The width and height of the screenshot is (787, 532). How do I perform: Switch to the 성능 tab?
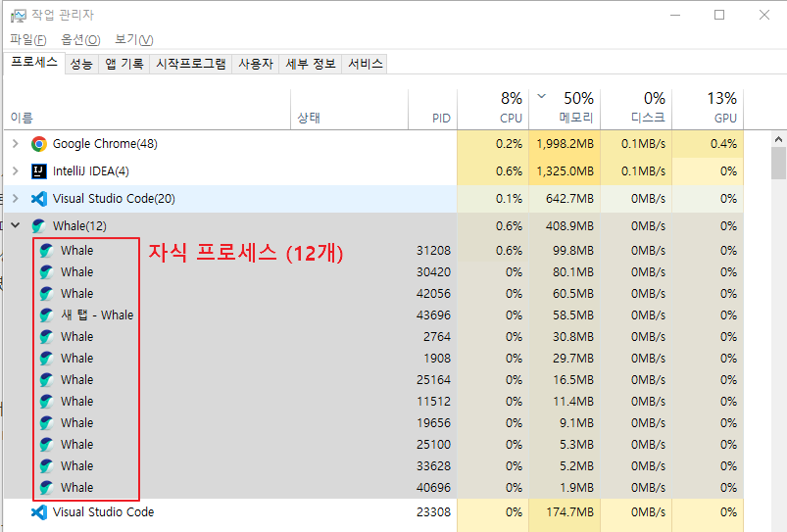coord(80,64)
